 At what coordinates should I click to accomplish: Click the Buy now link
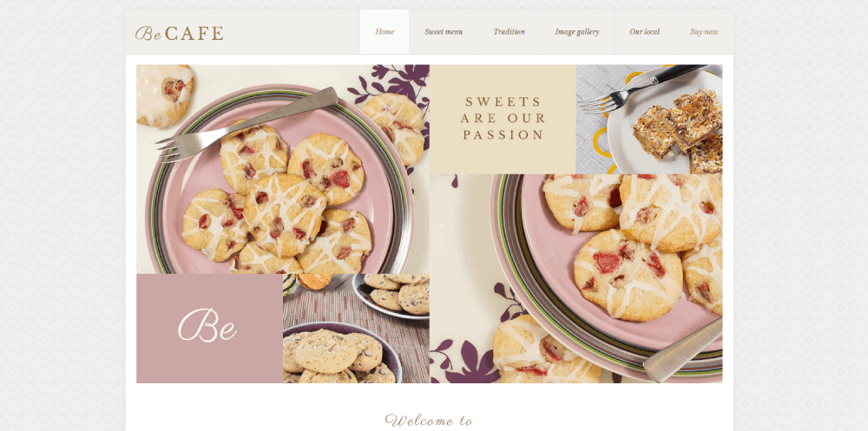(704, 31)
